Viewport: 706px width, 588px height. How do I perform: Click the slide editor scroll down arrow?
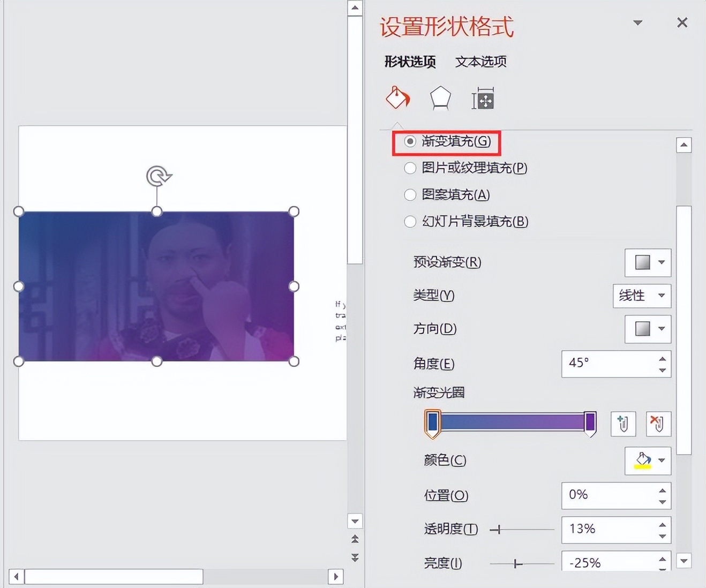pos(355,521)
